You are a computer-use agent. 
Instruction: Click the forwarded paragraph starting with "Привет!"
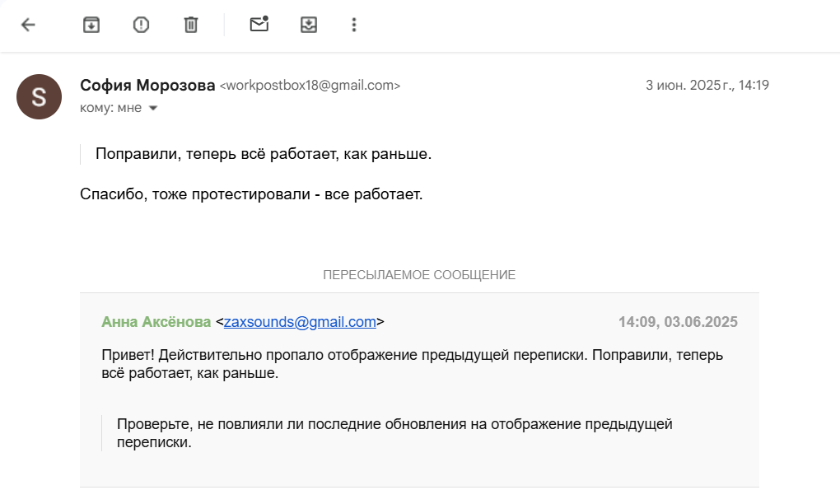(x=395, y=364)
